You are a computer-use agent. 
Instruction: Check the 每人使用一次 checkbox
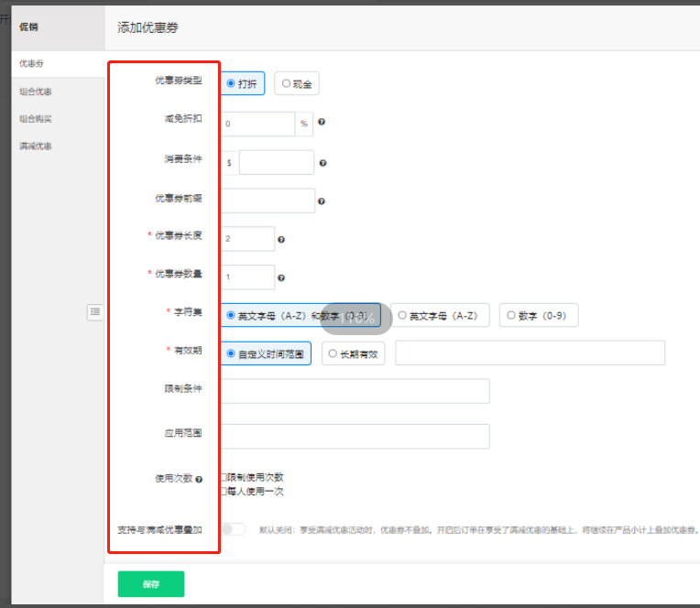(224, 491)
